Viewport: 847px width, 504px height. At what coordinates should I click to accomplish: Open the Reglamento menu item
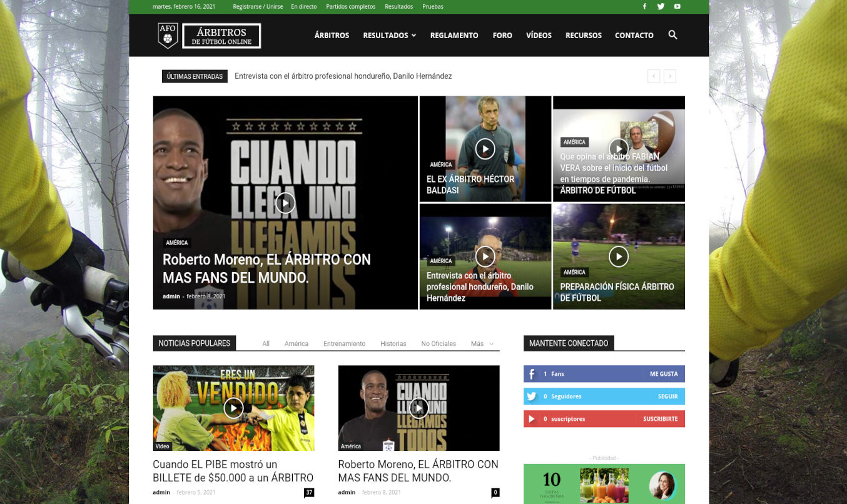[454, 36]
